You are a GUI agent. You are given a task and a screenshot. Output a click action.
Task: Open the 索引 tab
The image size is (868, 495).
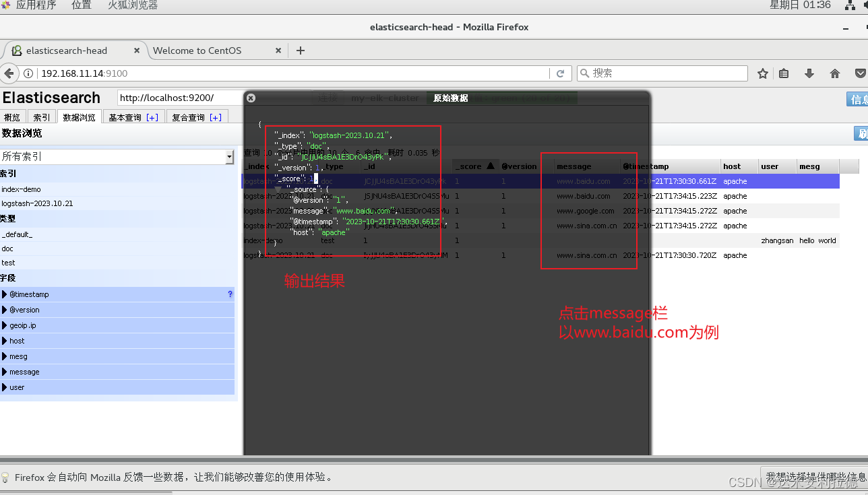(42, 117)
